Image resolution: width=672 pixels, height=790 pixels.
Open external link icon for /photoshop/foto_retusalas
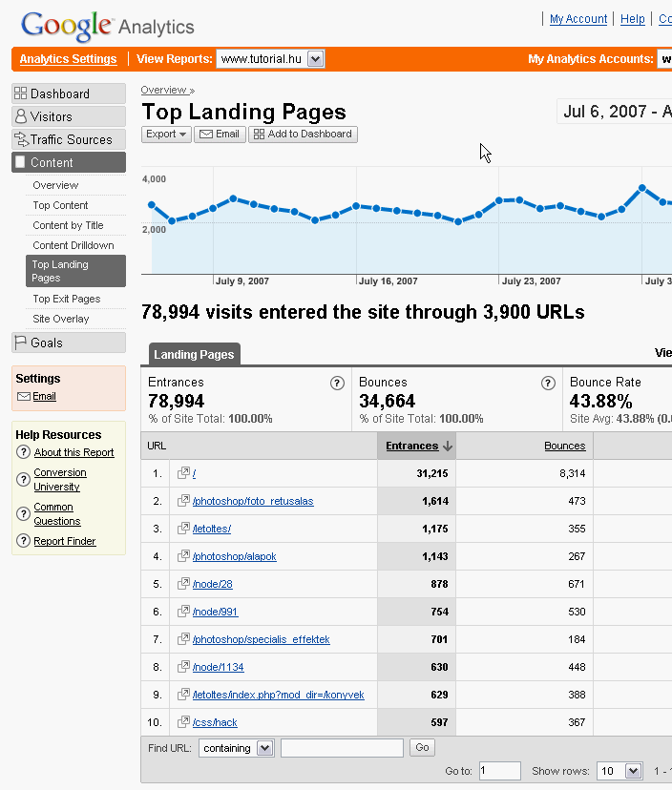(183, 501)
